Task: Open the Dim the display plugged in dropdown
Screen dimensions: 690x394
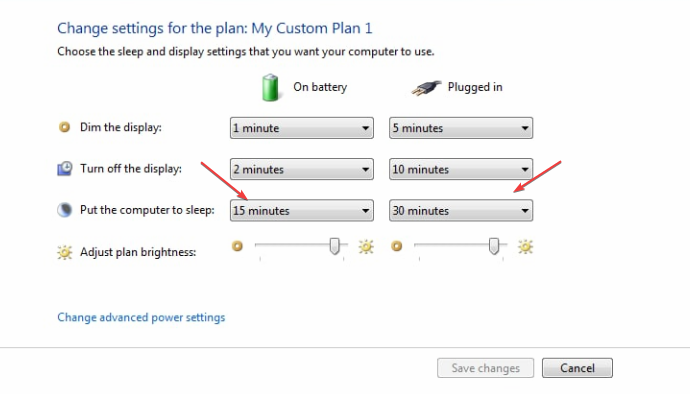Action: pyautogui.click(x=461, y=128)
